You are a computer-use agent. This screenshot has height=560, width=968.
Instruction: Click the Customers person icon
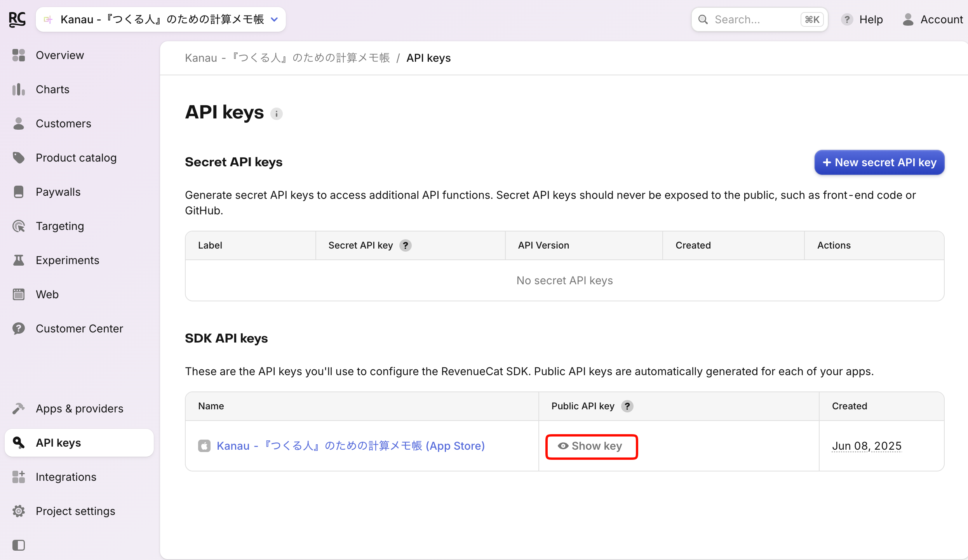[19, 123]
